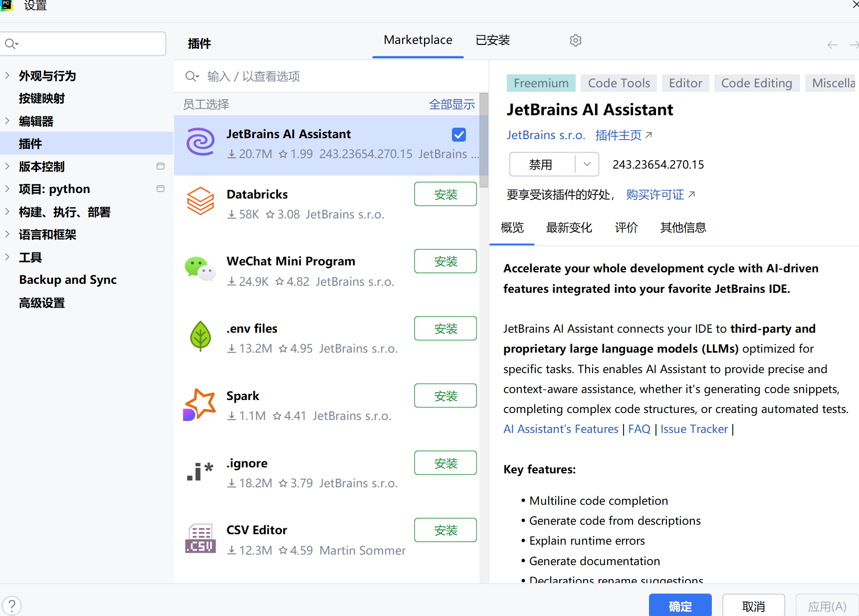The image size is (859, 616).
Task: Open the 评价 tab
Action: tap(627, 227)
